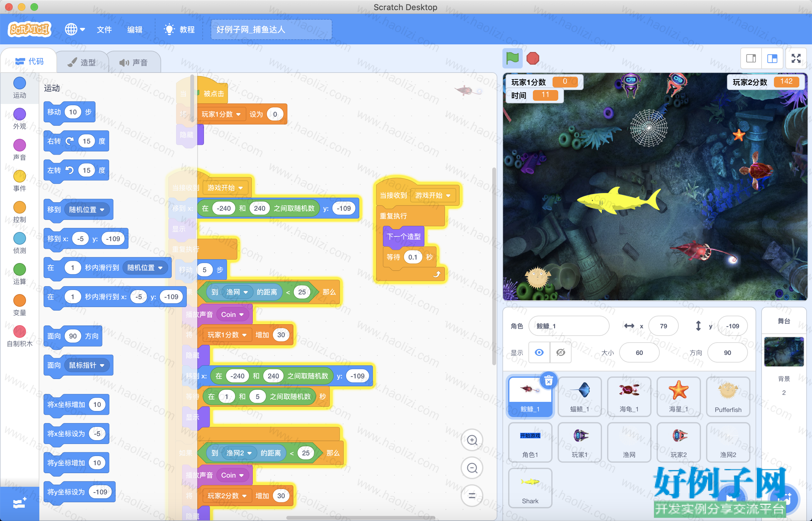Edit the sprite 大小 size field
Screen dimensions: 812x521
coord(639,352)
